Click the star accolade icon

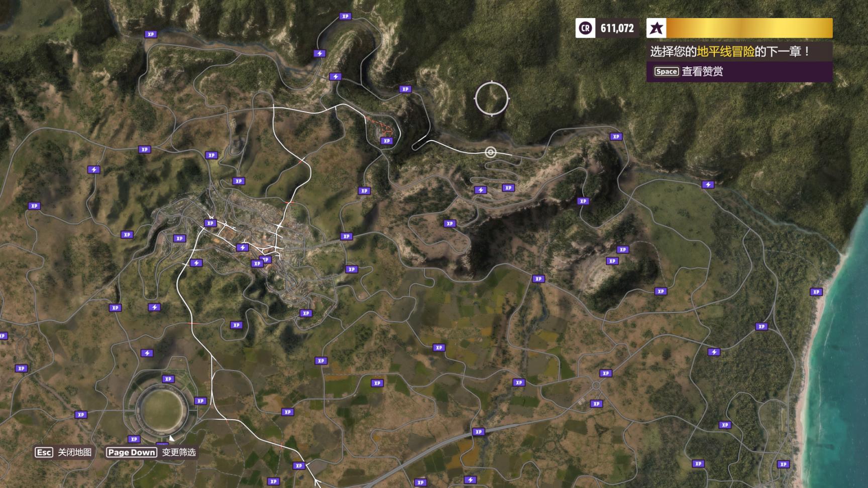click(x=656, y=28)
